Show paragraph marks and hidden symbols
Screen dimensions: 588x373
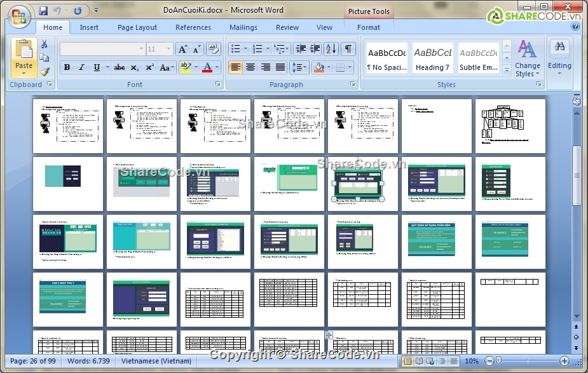(x=348, y=49)
